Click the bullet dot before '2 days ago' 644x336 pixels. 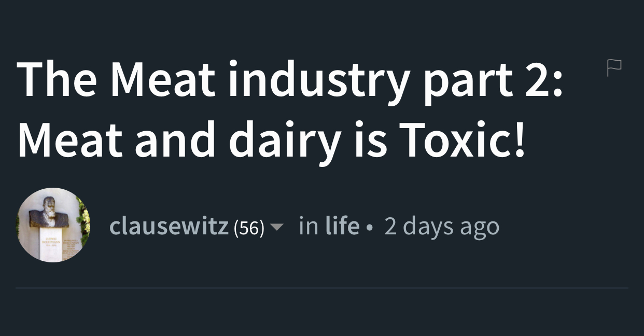tap(369, 228)
